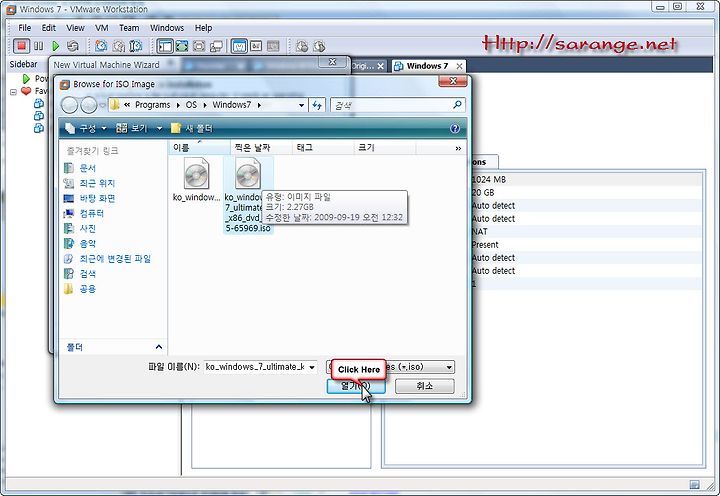Click the green Power On icon in Sidebar
The image size is (720, 496).
click(x=26, y=79)
